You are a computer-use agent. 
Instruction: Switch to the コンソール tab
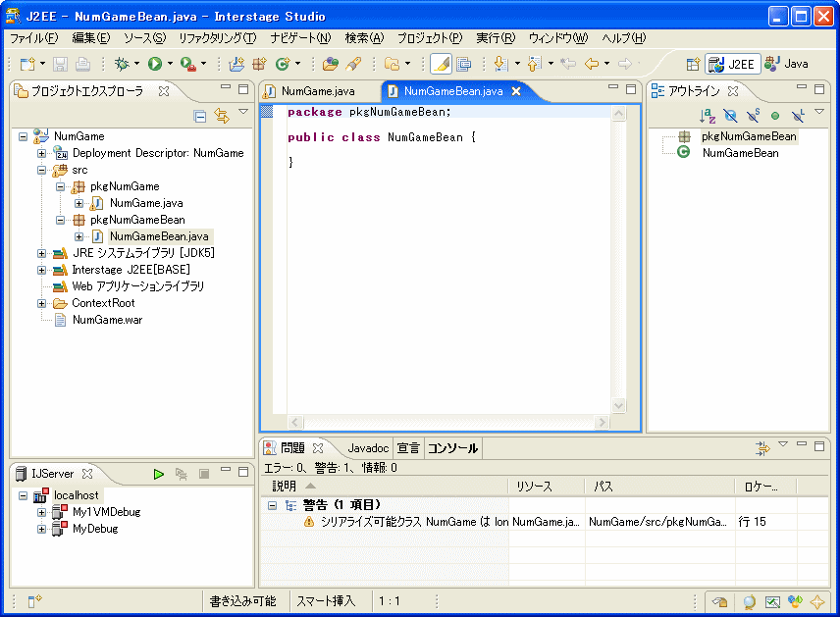(x=452, y=448)
